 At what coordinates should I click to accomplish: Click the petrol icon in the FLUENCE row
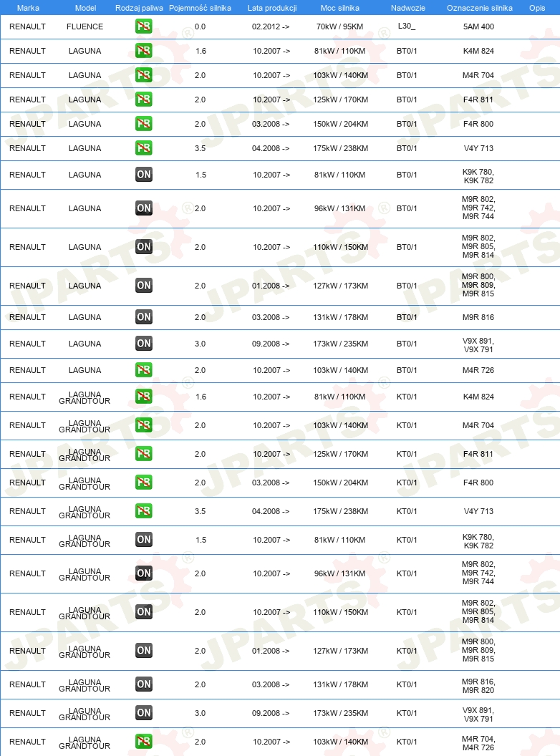pyautogui.click(x=144, y=26)
